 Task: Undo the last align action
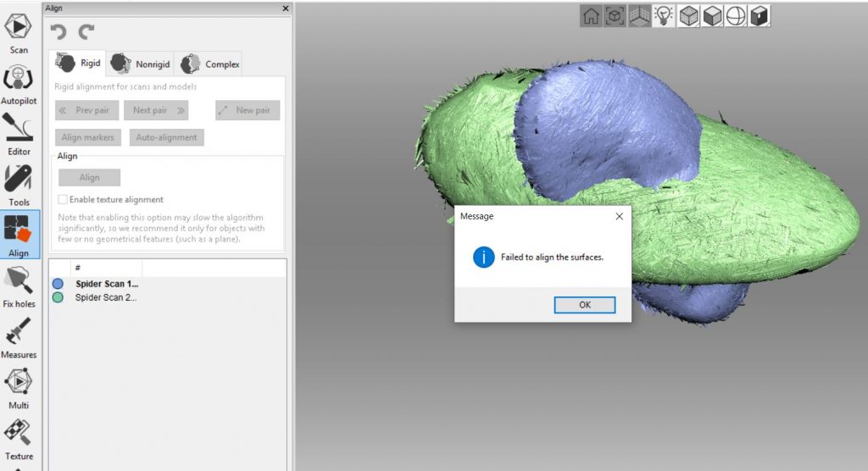58,31
